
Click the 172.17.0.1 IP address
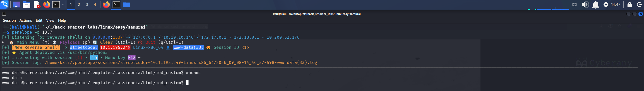(214, 37)
